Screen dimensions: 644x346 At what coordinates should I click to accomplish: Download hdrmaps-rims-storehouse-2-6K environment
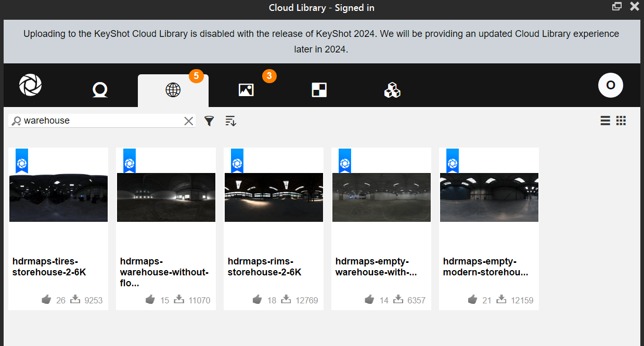pyautogui.click(x=286, y=299)
